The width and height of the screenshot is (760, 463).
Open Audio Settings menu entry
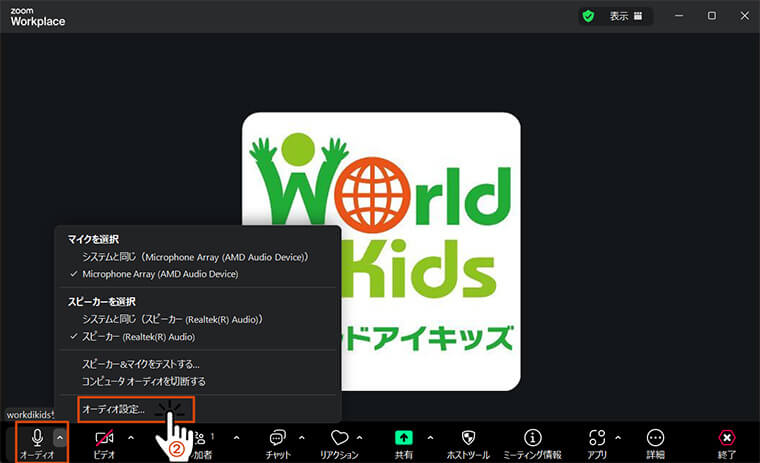pyautogui.click(x=114, y=408)
